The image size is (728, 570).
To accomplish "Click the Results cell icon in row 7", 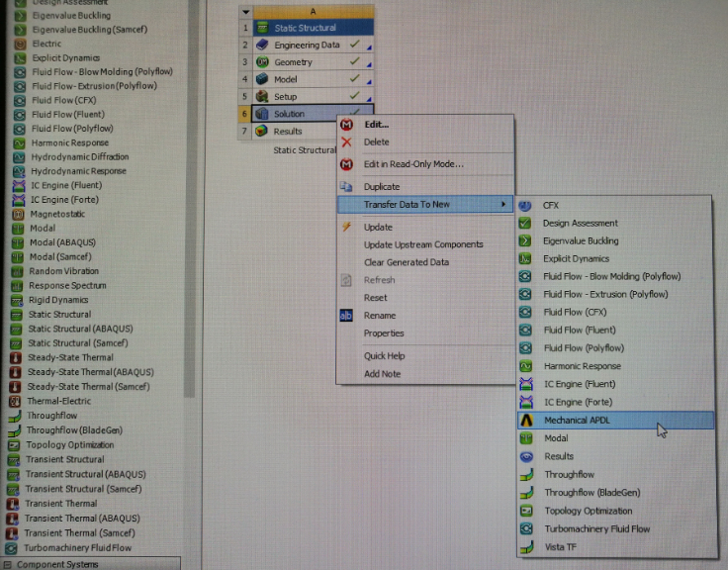I will [262, 131].
